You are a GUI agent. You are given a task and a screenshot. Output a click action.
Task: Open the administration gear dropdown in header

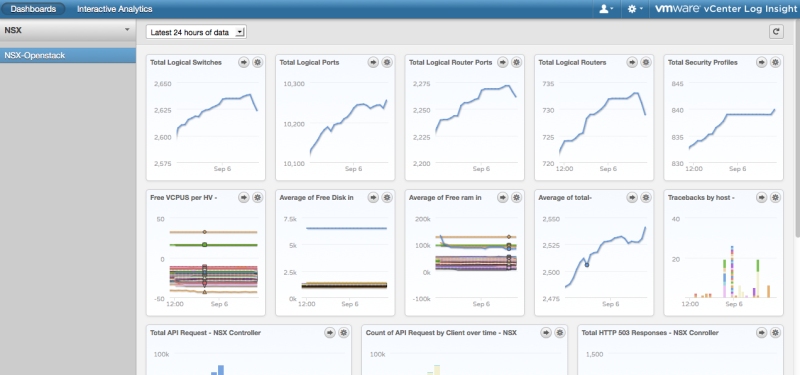click(635, 9)
